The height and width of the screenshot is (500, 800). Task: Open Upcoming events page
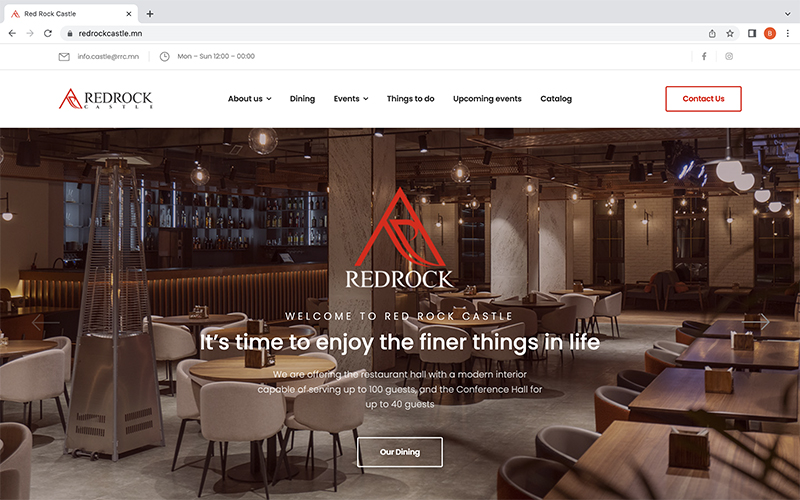487,98
